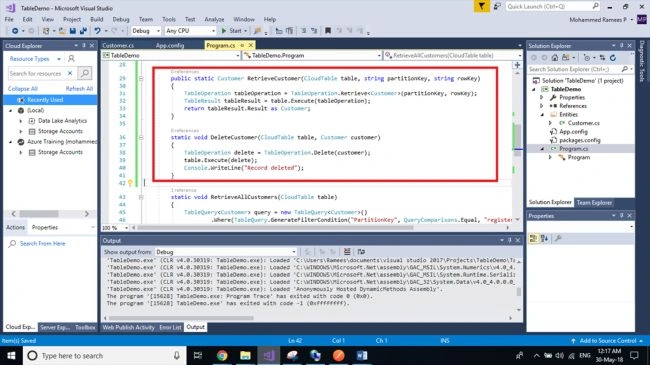Toggle auto-hide pin on Properties panel
The width and height of the screenshot is (650, 365).
621,216
